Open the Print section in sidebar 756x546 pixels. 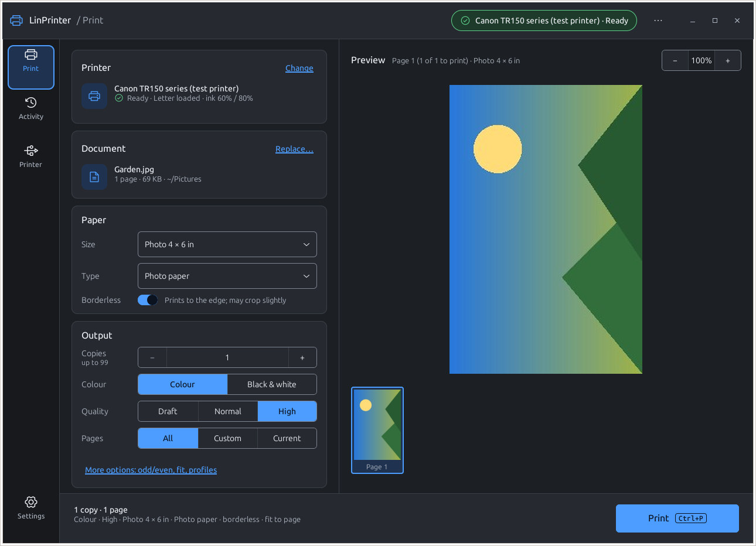point(31,67)
